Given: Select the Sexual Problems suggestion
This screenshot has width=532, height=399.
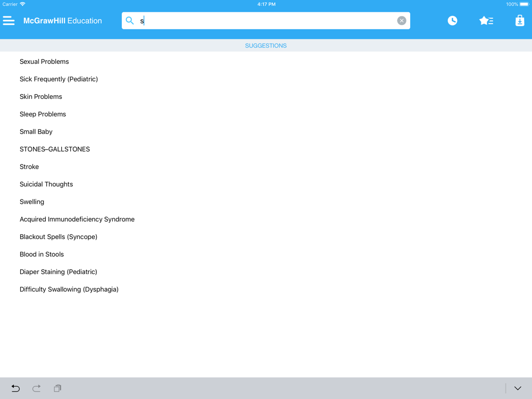Looking at the screenshot, I should click(x=44, y=61).
